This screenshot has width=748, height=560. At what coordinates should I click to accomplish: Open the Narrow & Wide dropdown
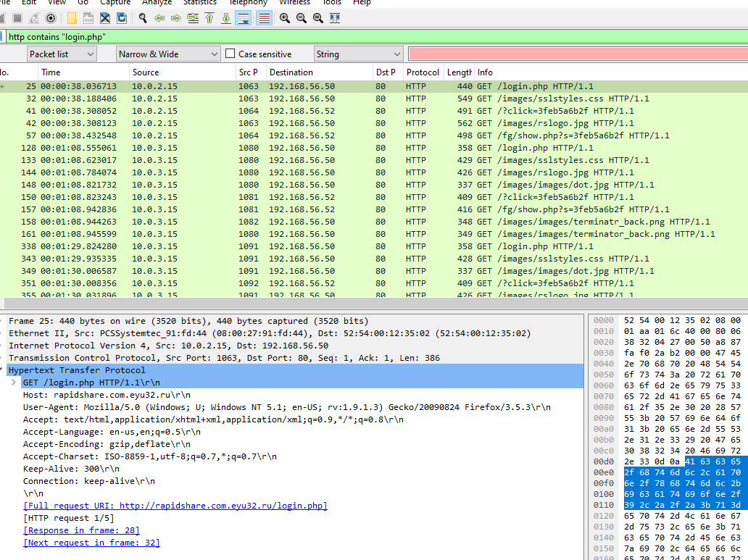point(168,54)
